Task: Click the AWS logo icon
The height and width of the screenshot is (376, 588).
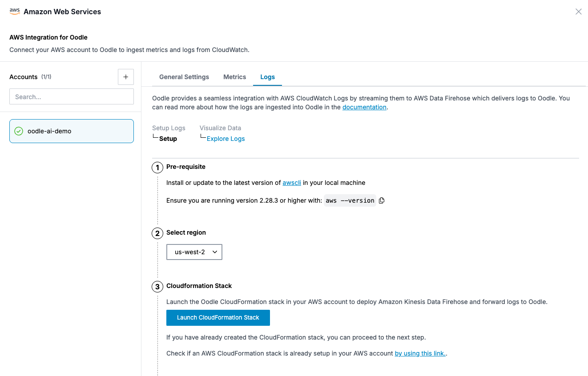Action: coord(15,11)
